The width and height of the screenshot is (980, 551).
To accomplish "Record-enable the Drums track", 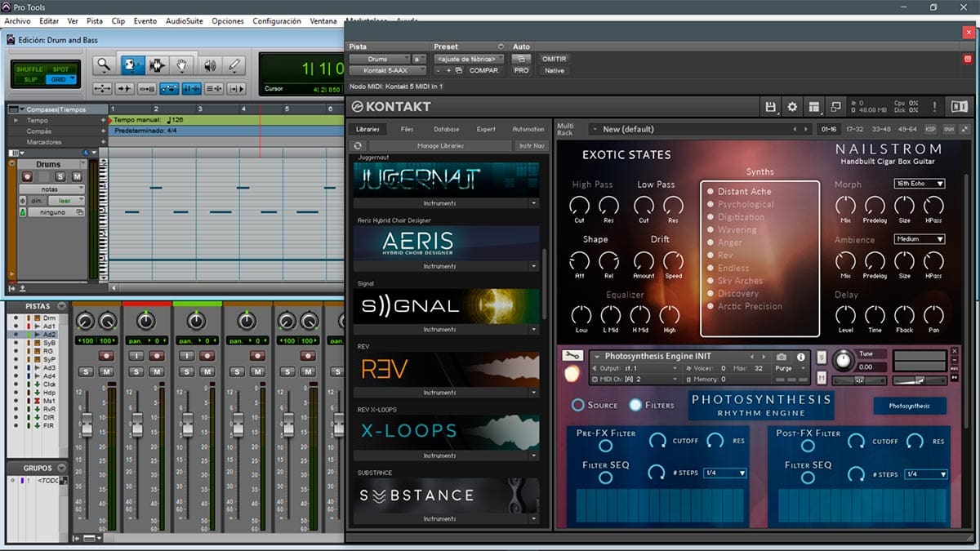I will (27, 176).
